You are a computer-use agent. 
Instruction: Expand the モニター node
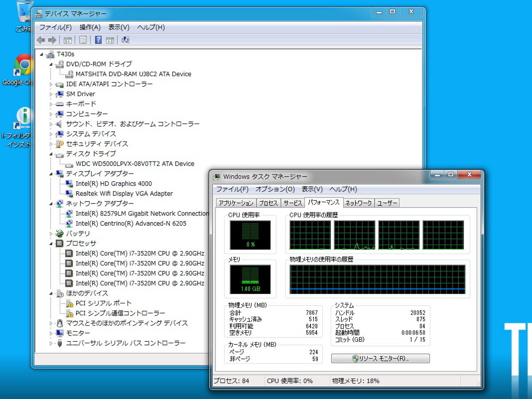point(51,333)
